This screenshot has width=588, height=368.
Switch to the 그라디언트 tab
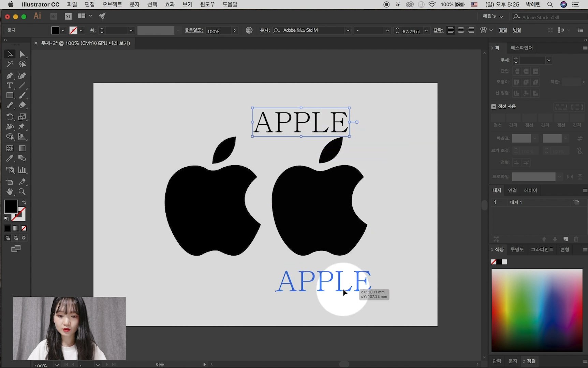pyautogui.click(x=542, y=249)
